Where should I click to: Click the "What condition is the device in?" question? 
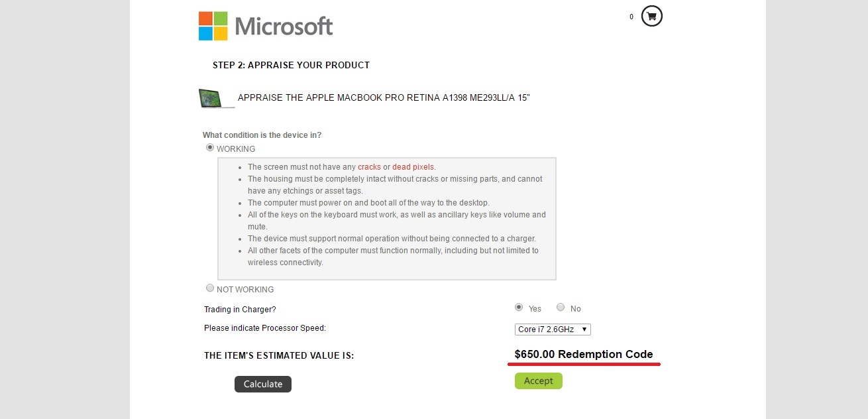pyautogui.click(x=262, y=135)
